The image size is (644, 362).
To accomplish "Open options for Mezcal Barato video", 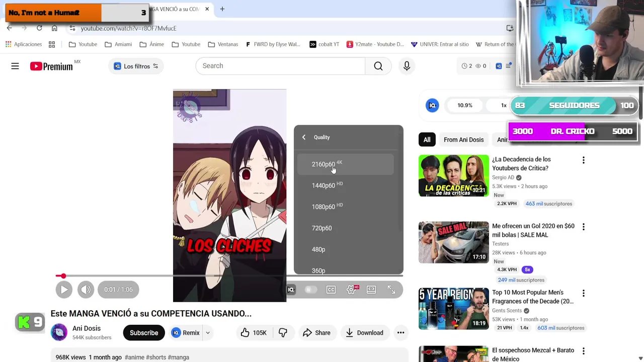I will (x=584, y=351).
